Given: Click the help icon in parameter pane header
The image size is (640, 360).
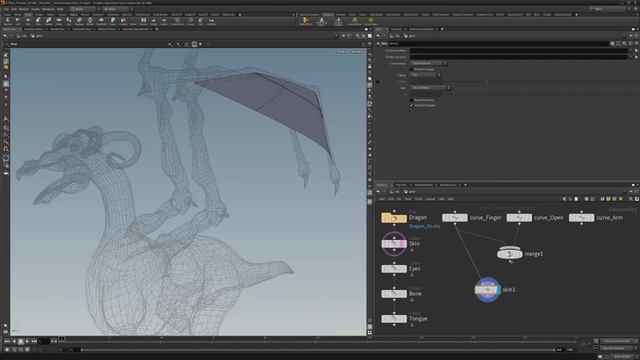Looking at the screenshot, I should tap(636, 43).
